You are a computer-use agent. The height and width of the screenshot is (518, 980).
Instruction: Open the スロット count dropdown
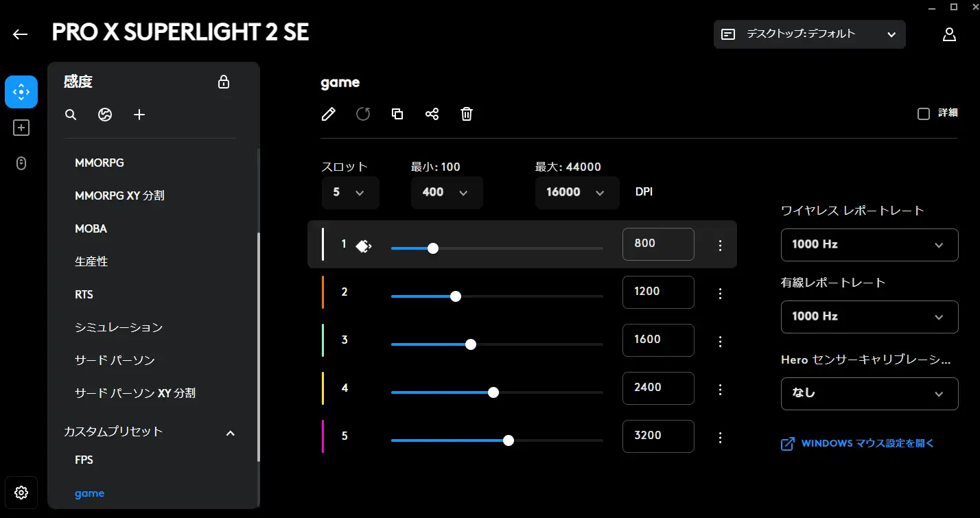tap(350, 193)
